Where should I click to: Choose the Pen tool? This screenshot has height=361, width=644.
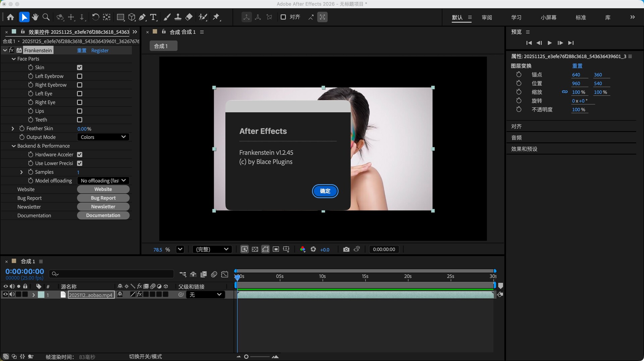pos(142,17)
